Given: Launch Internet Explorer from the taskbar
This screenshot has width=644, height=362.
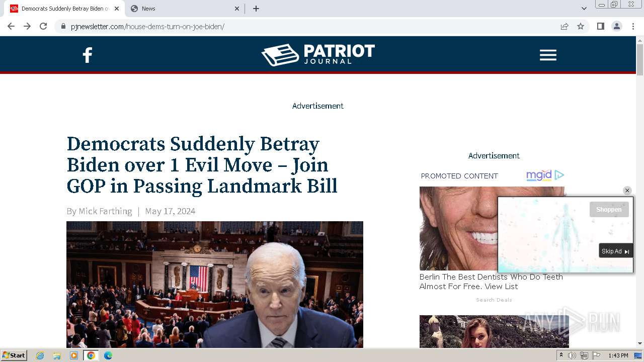Looking at the screenshot, I should (x=40, y=355).
